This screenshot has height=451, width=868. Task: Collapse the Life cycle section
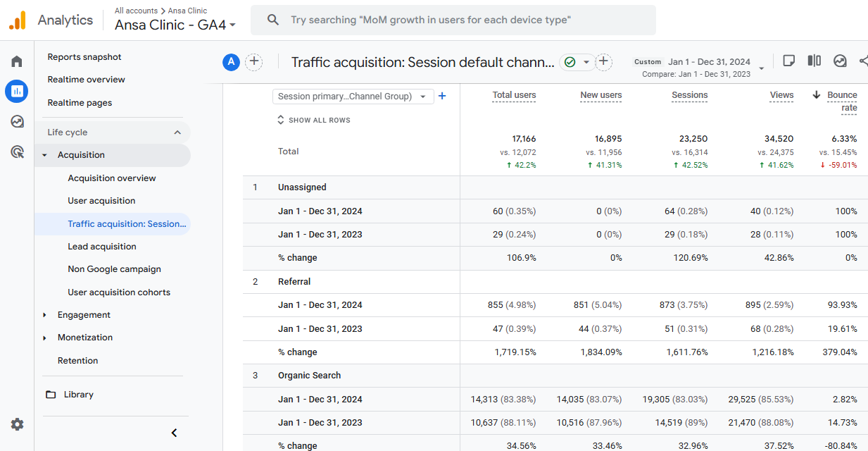(x=177, y=132)
